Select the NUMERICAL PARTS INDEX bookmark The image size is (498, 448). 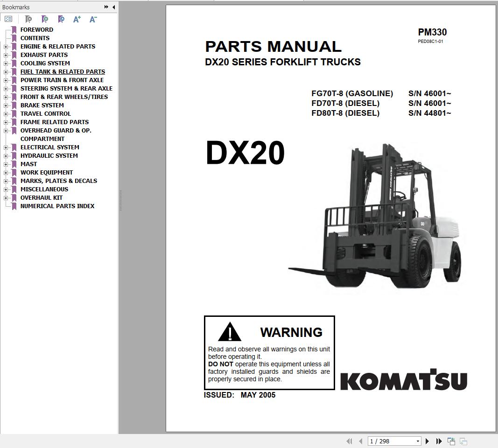(x=57, y=206)
